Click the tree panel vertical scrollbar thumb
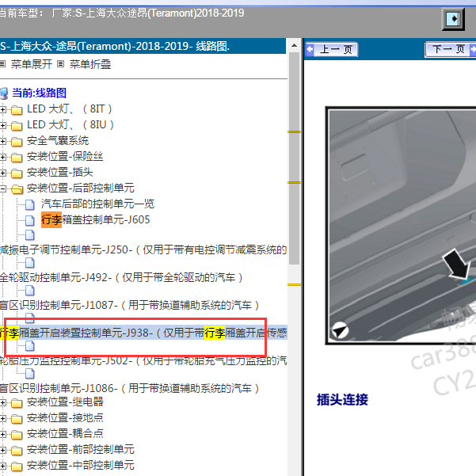Viewport: 476px width, 476px height. click(294, 158)
